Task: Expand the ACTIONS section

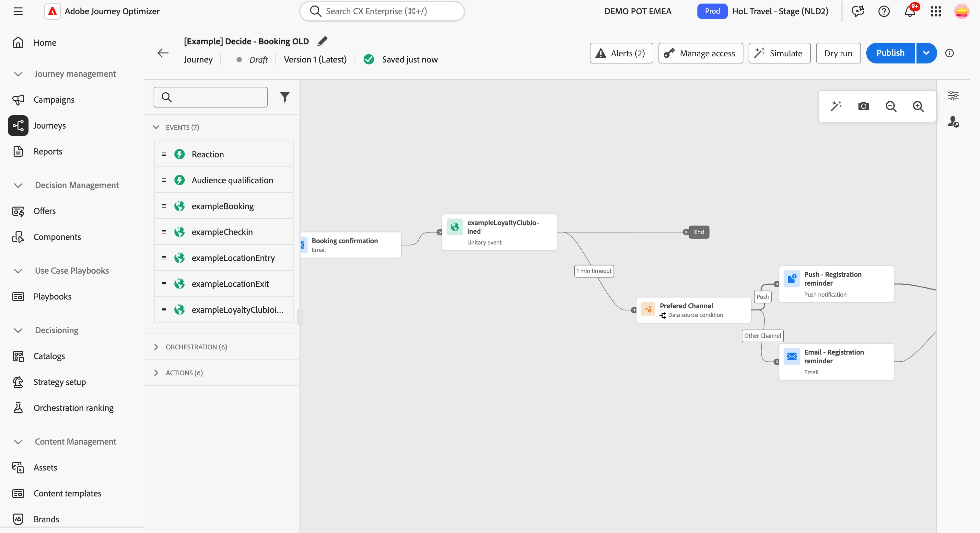Action: 156,373
